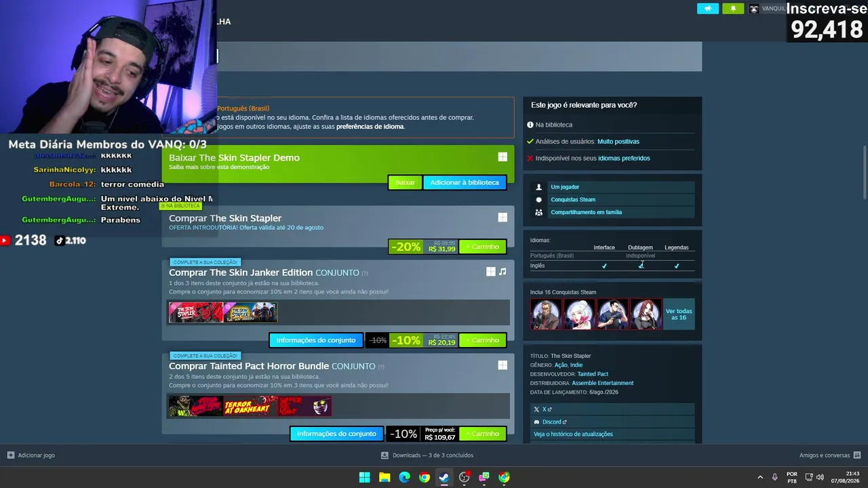Click the -20% discount badge
This screenshot has width=868, height=488.
pyautogui.click(x=406, y=247)
